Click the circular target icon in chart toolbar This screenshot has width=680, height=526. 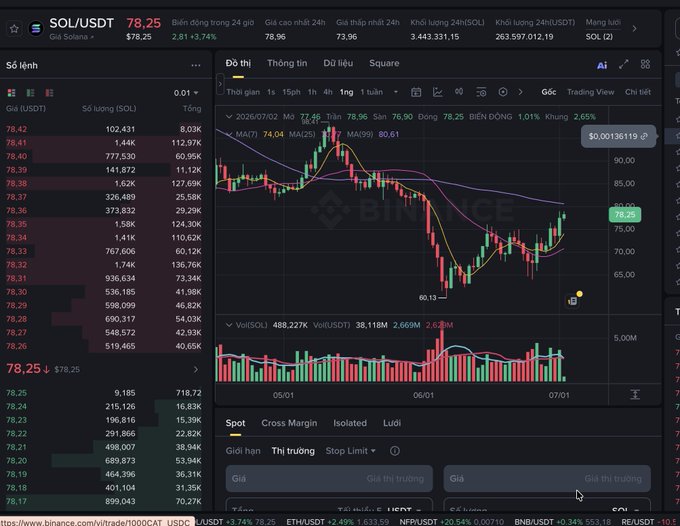click(x=503, y=92)
